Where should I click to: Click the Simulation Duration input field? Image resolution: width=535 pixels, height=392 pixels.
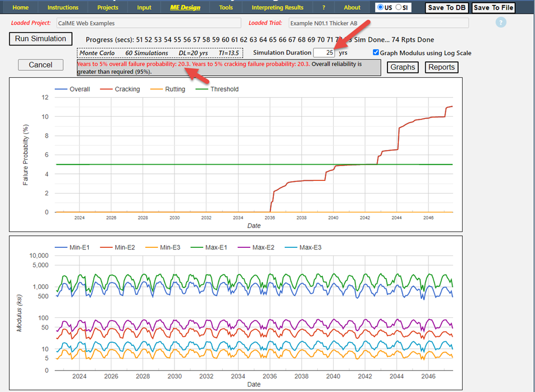point(324,53)
